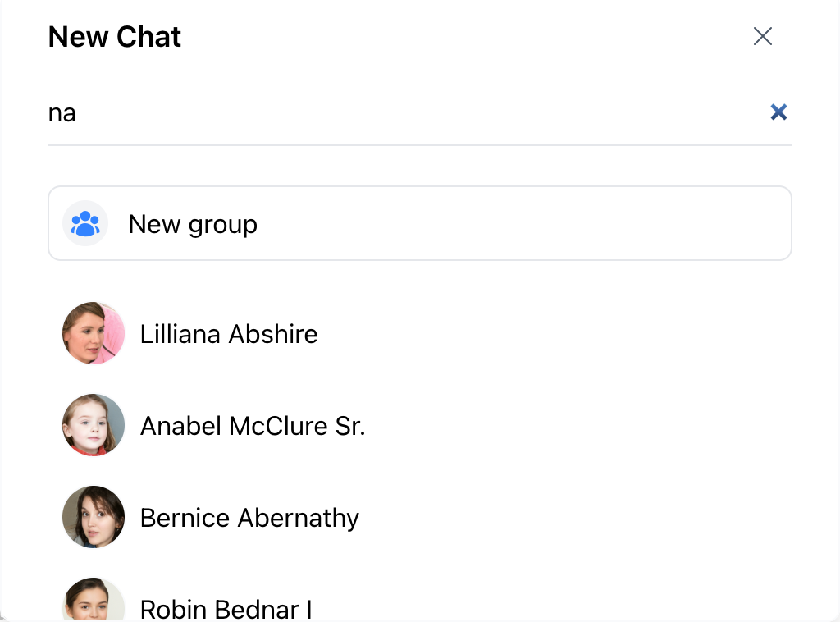Pick Robin Bednar I from the list

tap(226, 609)
